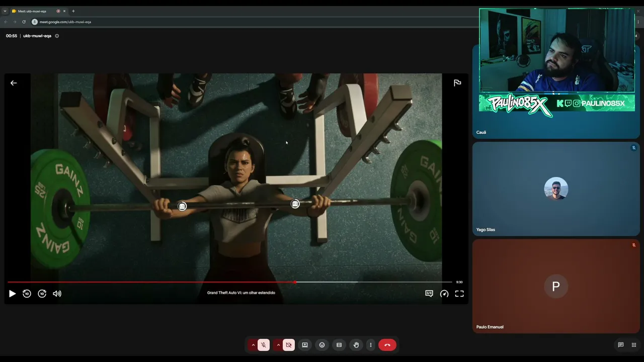This screenshot has height=362, width=644.
Task: Open the meeting chat panel
Action: pyautogui.click(x=621, y=345)
